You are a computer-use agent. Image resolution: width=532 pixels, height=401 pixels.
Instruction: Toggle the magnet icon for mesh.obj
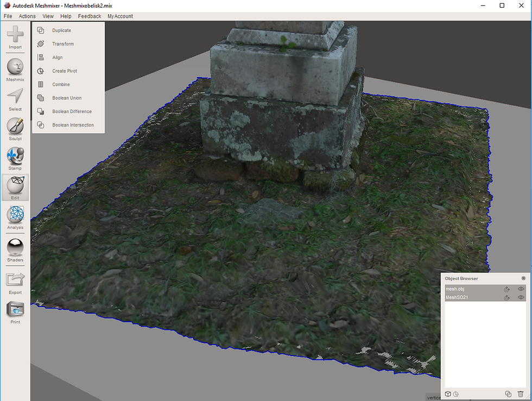pyautogui.click(x=506, y=289)
